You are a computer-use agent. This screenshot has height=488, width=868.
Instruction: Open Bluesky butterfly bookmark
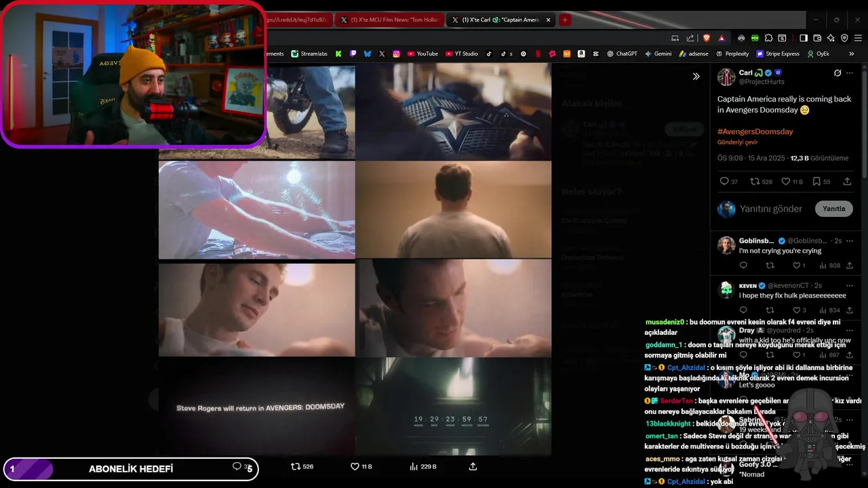[368, 54]
